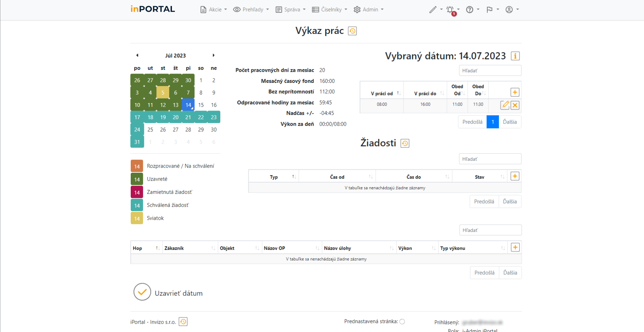Sort work records by Typ výkonu column
The height and width of the screenshot is (332, 644).
[x=472, y=248]
